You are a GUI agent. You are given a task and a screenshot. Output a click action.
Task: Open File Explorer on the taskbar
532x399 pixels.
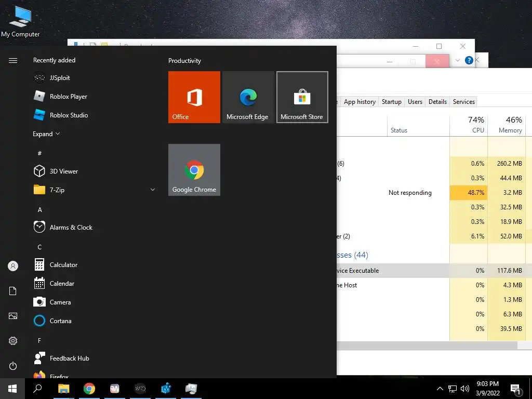click(63, 389)
